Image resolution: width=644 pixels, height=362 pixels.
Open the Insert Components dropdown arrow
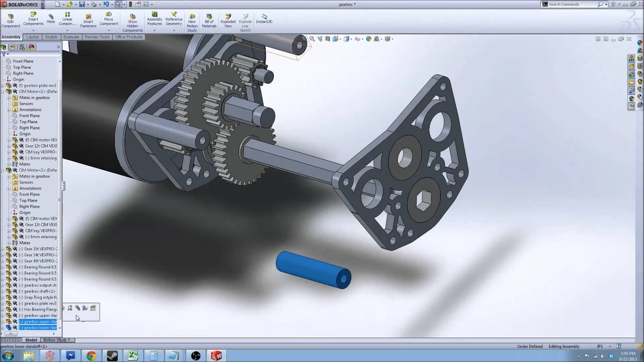click(x=33, y=31)
